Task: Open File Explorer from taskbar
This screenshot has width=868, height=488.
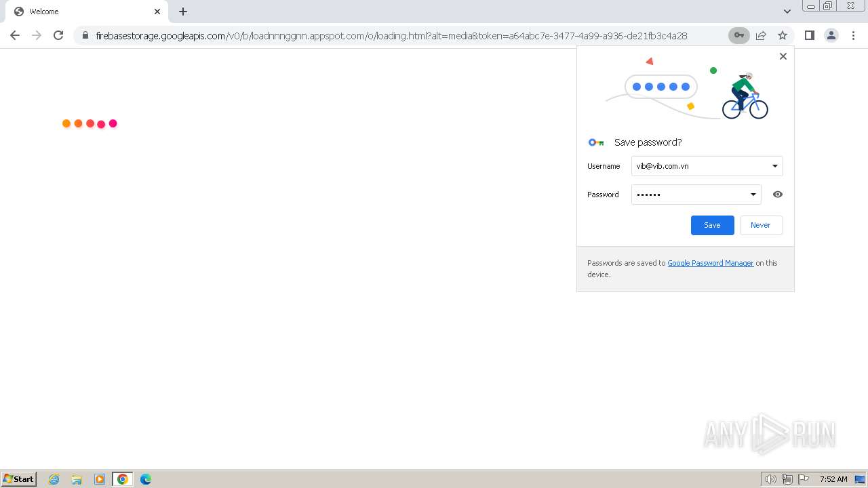Action: click(x=77, y=479)
